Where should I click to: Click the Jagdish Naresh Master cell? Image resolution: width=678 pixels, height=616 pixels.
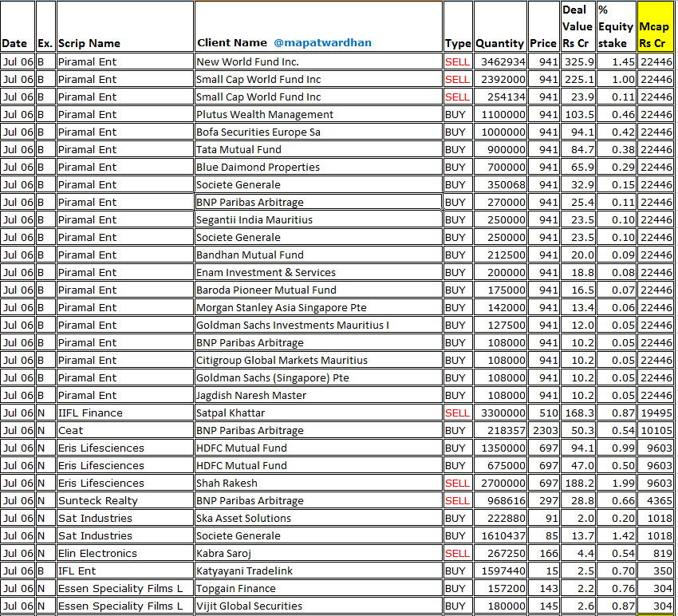[319, 396]
